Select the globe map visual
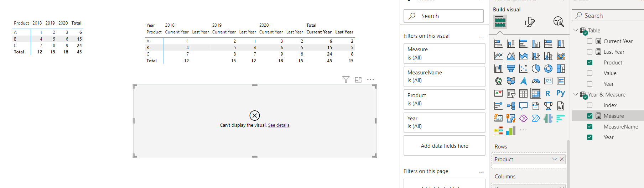Screen dimensions: 644x188 [498, 81]
